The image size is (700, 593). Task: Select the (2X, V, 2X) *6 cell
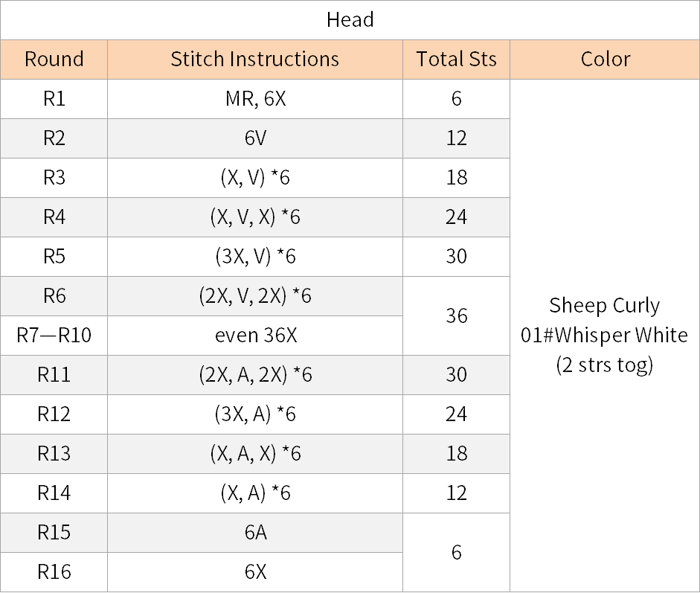[255, 296]
